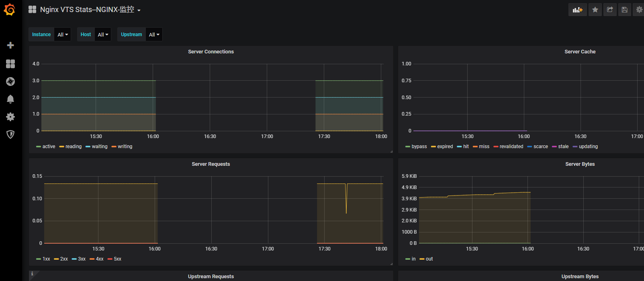Expand the Instance All dropdown

(63, 35)
